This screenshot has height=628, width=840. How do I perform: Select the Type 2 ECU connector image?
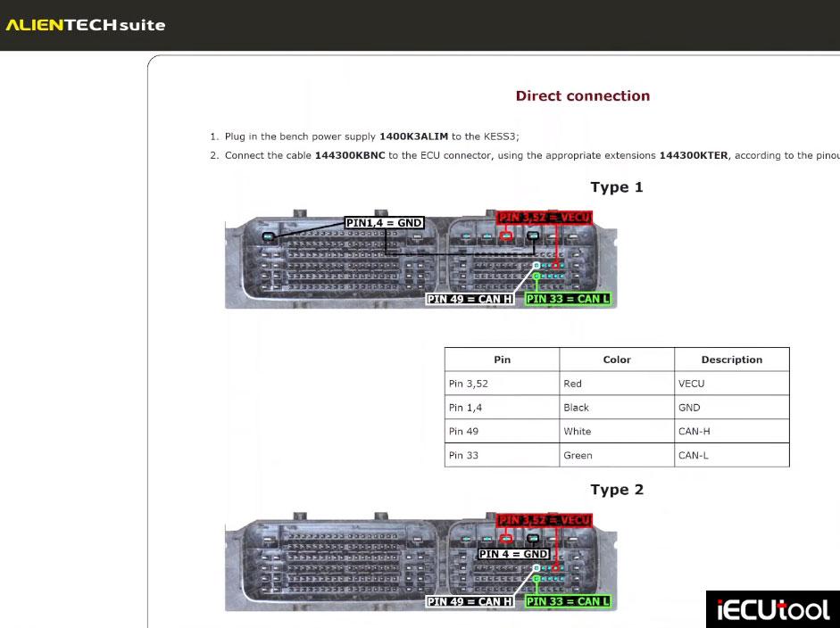pyautogui.click(x=421, y=562)
